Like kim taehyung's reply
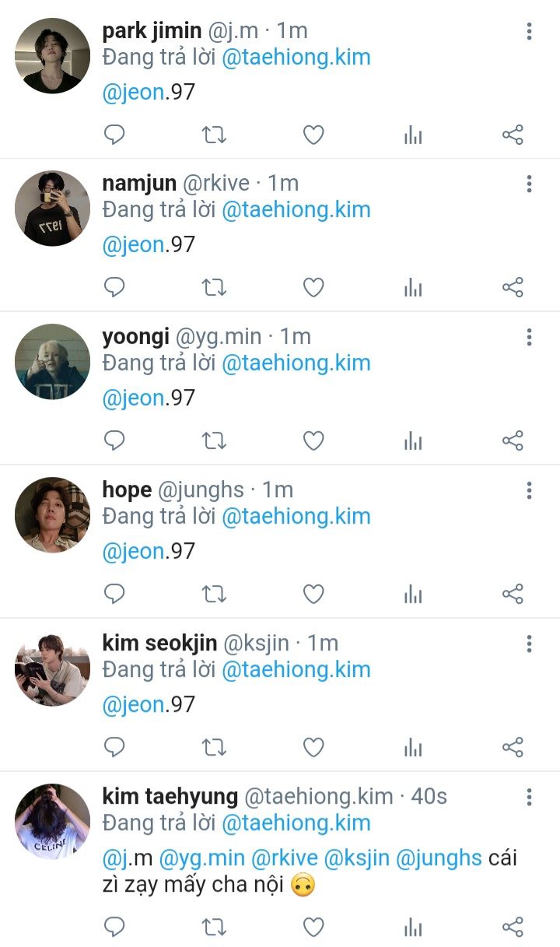Viewport: 560px width, 947px height. 313,927
